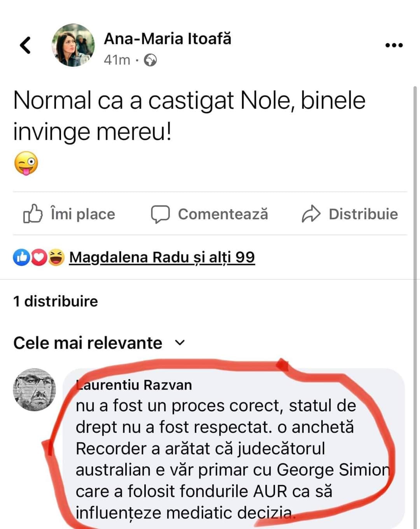Click the public globe privacy icon
The height and width of the screenshot is (529, 420).
tap(150, 60)
